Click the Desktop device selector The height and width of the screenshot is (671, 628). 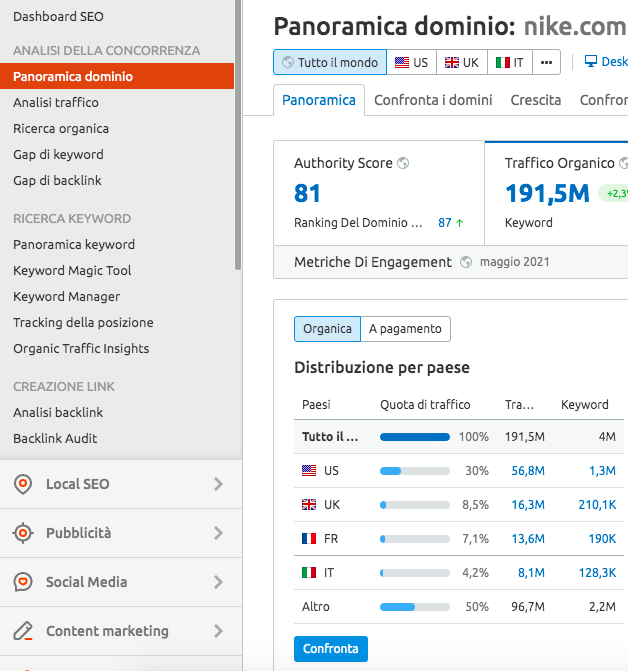point(606,62)
